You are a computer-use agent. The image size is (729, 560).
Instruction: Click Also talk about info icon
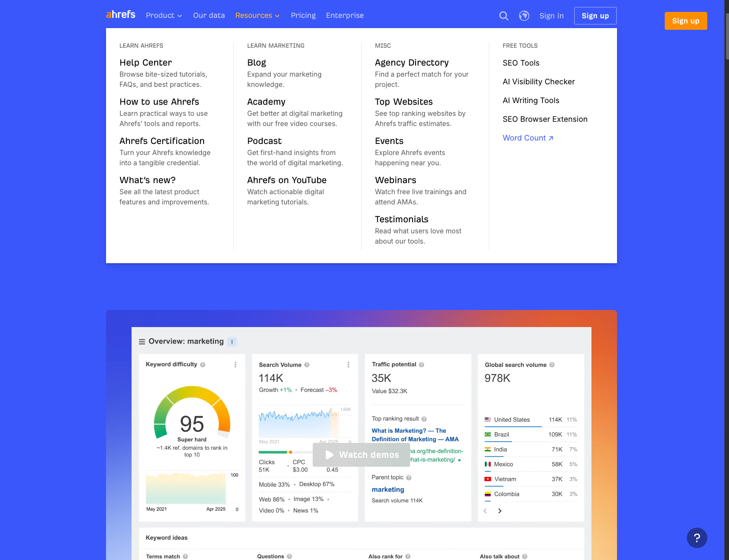(x=525, y=557)
